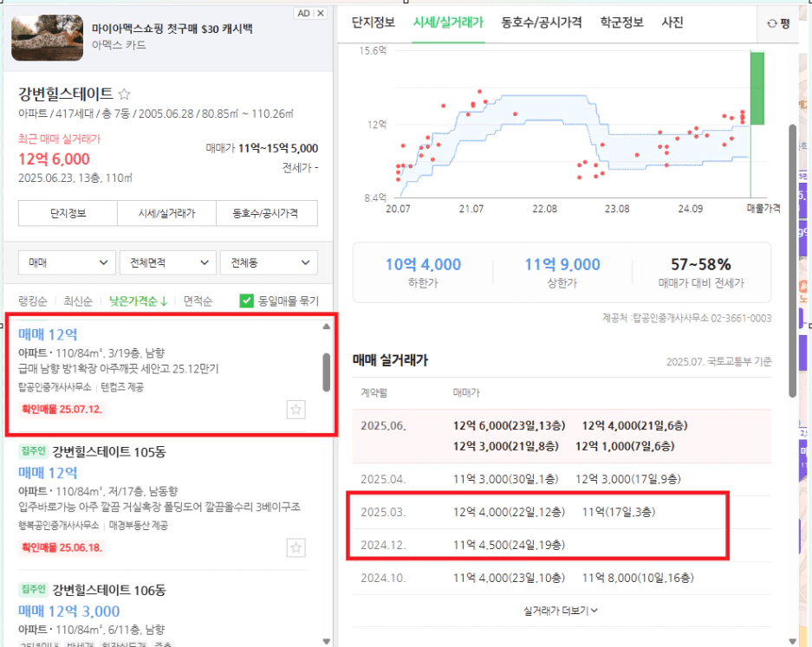
Task: Click the 11억 8,000(10일,16층) trade record
Action: [638, 579]
